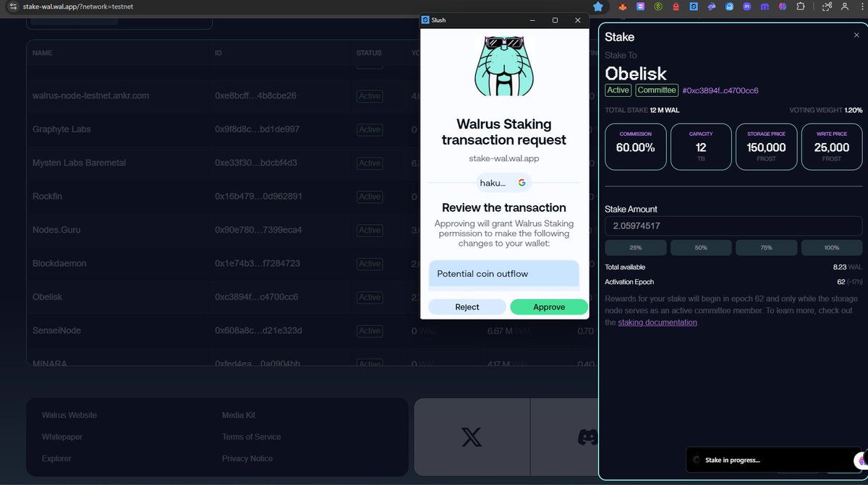Click the Write Price 25,000 card
The width and height of the screenshot is (868, 485).
click(832, 147)
